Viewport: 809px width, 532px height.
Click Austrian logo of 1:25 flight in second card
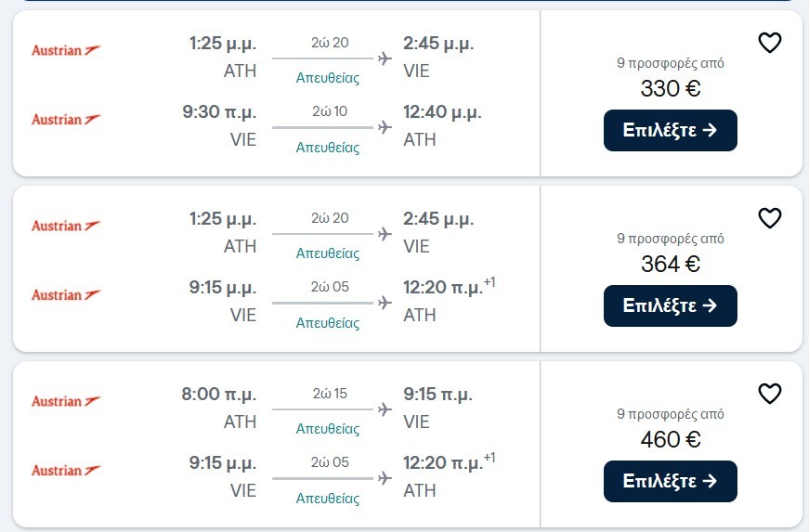point(66,226)
